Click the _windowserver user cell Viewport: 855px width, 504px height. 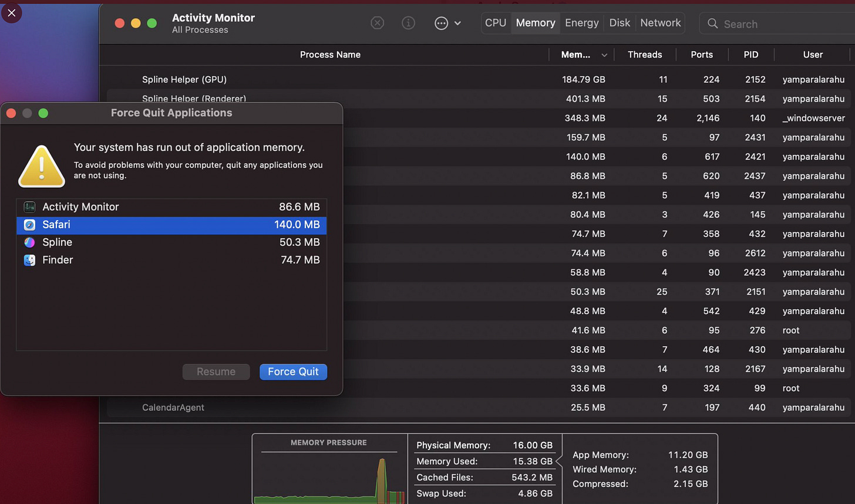pos(813,118)
